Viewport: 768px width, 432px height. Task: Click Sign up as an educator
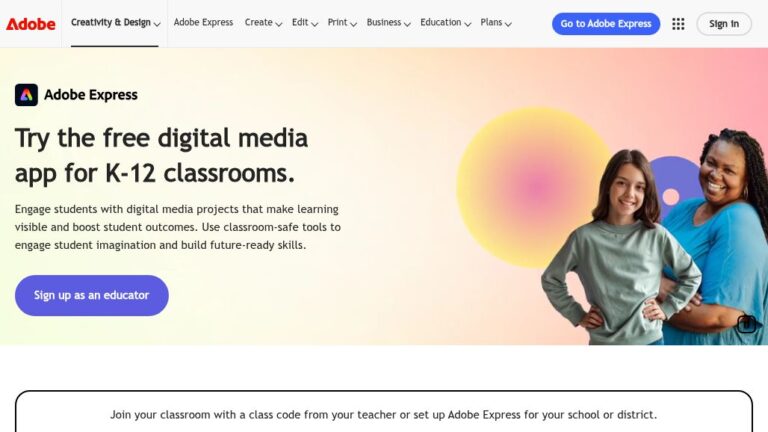pos(92,295)
